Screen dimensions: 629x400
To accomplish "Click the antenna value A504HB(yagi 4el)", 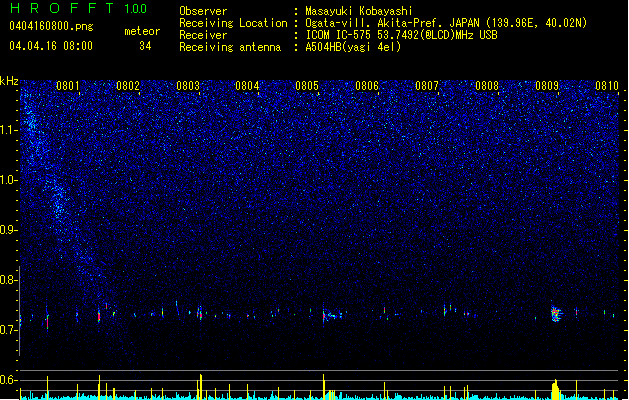I will coord(353,47).
